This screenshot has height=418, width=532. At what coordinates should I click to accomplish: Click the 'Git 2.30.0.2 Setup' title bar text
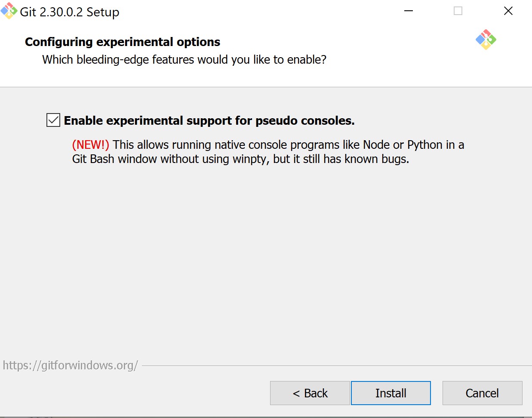click(70, 12)
